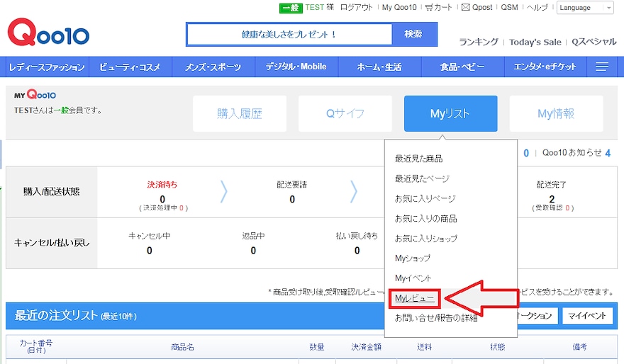
Task: Choose お問い合せ/報告の詳細 menu entry
Action: tap(436, 318)
